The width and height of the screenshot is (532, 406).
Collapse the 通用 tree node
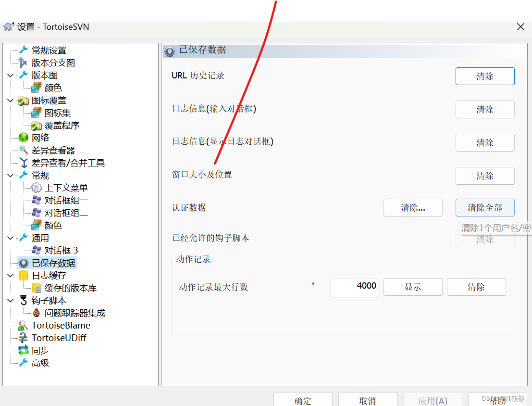click(10, 238)
